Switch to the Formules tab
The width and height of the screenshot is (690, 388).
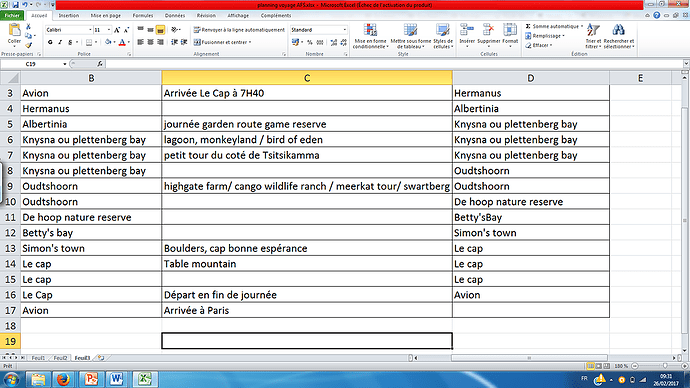click(143, 15)
